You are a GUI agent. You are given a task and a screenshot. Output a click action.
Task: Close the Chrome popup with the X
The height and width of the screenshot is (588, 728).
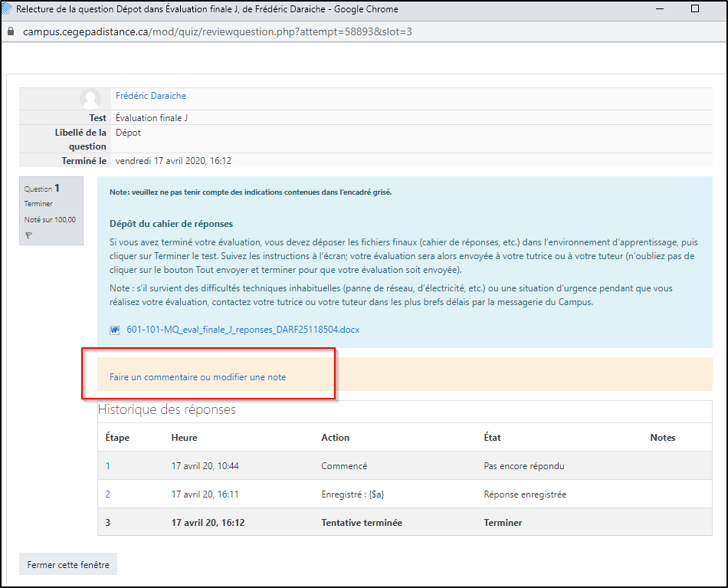[x=720, y=9]
